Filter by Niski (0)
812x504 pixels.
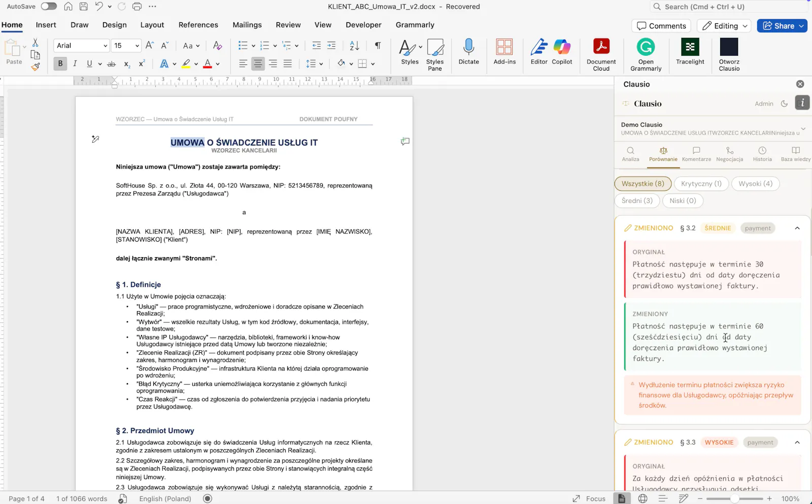coord(683,200)
